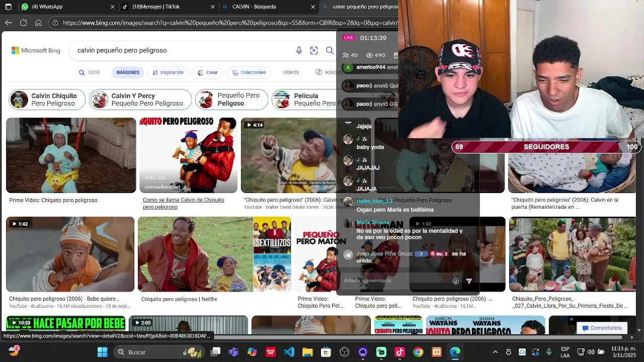
Task: Open Visual Studio Code from taskbar
Action: click(x=289, y=352)
